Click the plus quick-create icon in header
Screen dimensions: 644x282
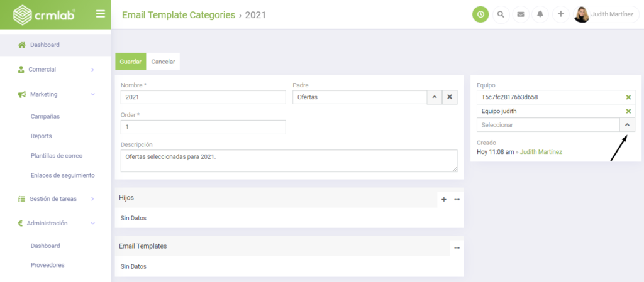coord(560,14)
